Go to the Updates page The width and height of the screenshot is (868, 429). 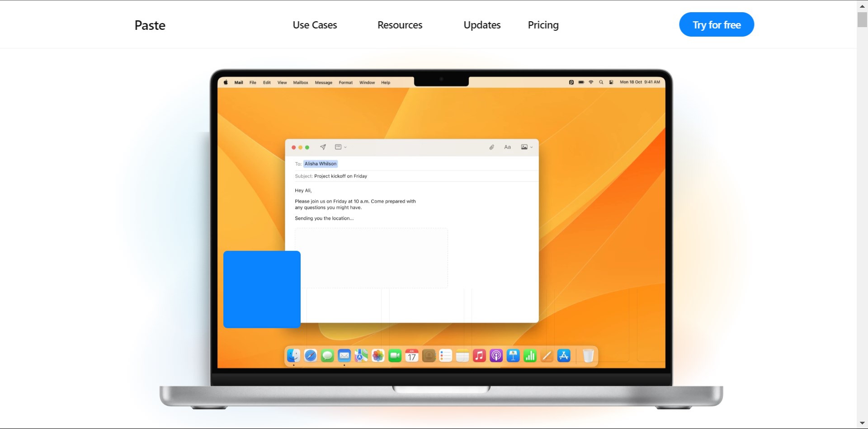(x=482, y=25)
